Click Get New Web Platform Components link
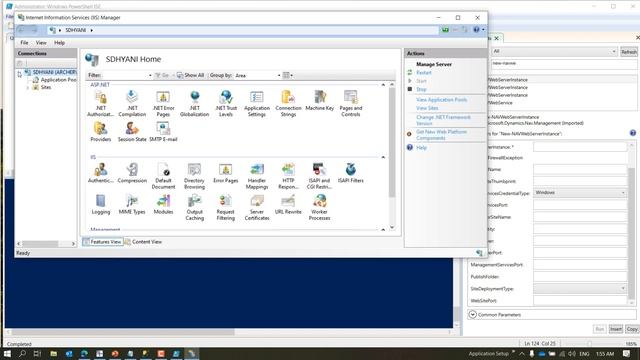Viewport: 640px width, 360px height. (x=441, y=135)
